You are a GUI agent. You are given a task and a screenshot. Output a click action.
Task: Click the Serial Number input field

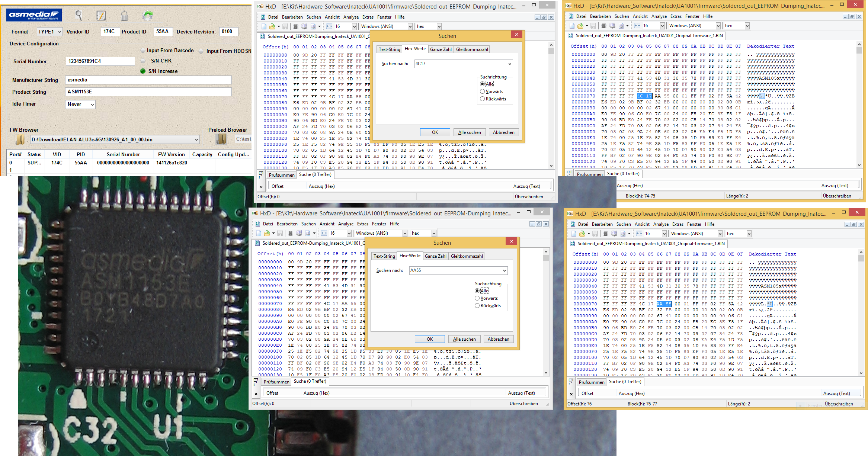[x=100, y=61]
